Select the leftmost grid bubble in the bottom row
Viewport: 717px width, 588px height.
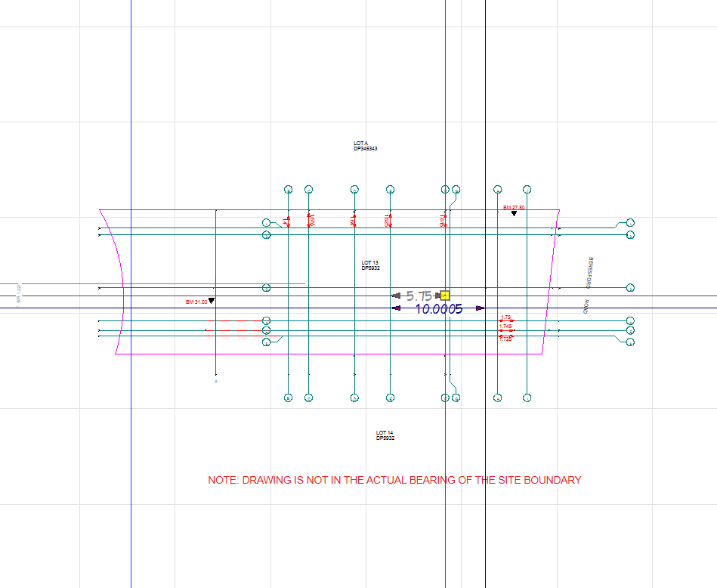(x=288, y=398)
